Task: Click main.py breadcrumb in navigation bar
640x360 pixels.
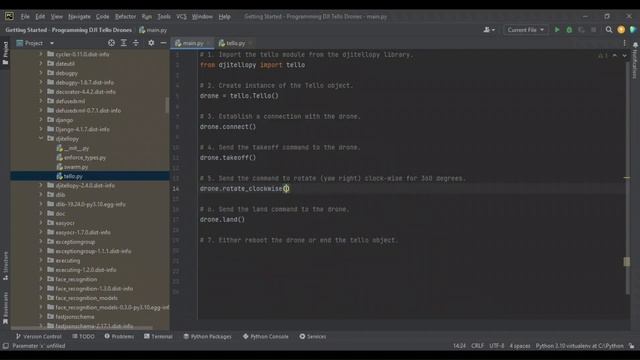Action: [153, 30]
